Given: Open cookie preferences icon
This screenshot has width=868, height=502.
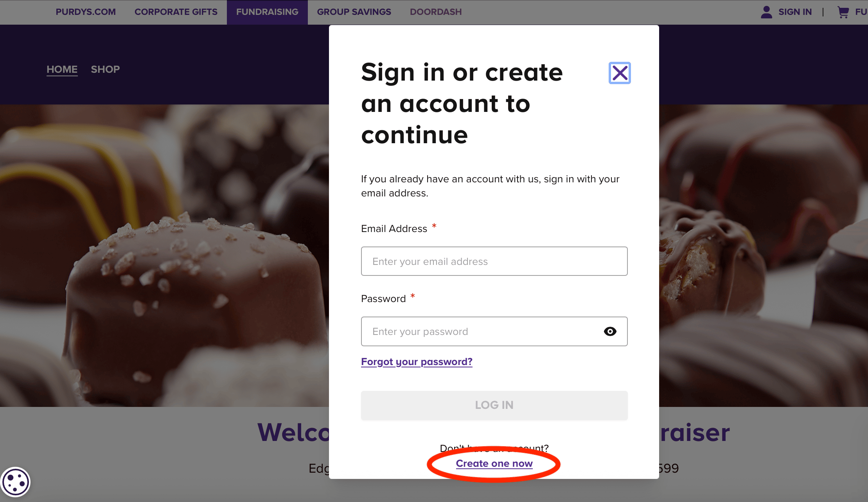Looking at the screenshot, I should pyautogui.click(x=16, y=482).
